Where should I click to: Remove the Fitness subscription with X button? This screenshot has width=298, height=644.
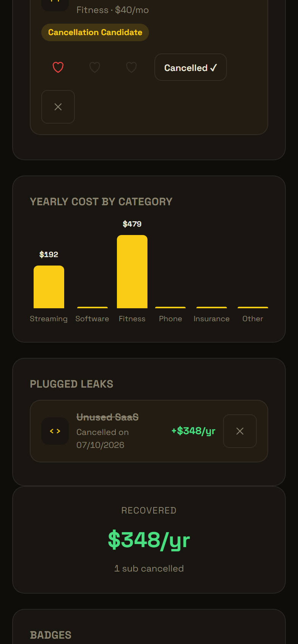58,107
